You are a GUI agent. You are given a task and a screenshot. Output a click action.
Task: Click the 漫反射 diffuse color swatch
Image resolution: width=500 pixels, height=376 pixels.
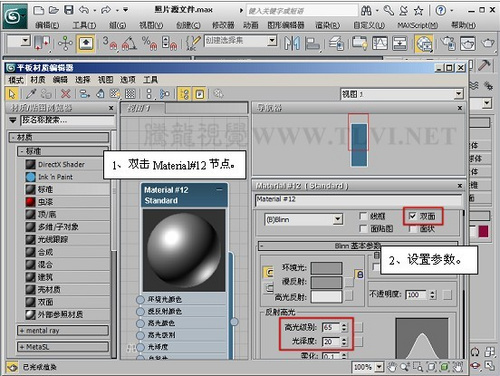pos(327,282)
